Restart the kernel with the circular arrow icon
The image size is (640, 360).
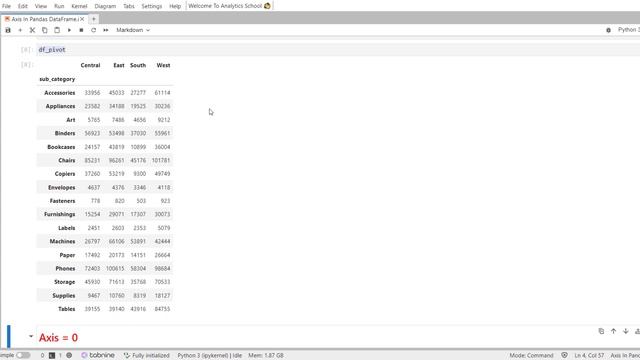click(93, 30)
